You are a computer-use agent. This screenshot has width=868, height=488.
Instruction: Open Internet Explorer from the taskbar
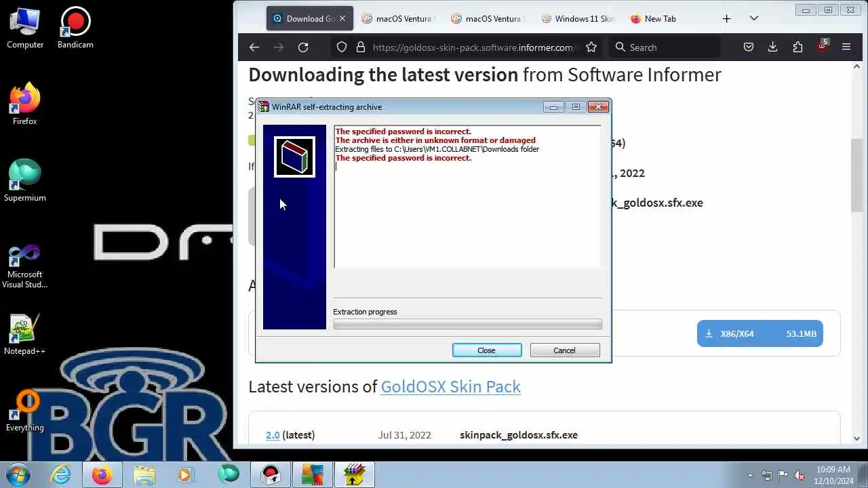point(61,474)
